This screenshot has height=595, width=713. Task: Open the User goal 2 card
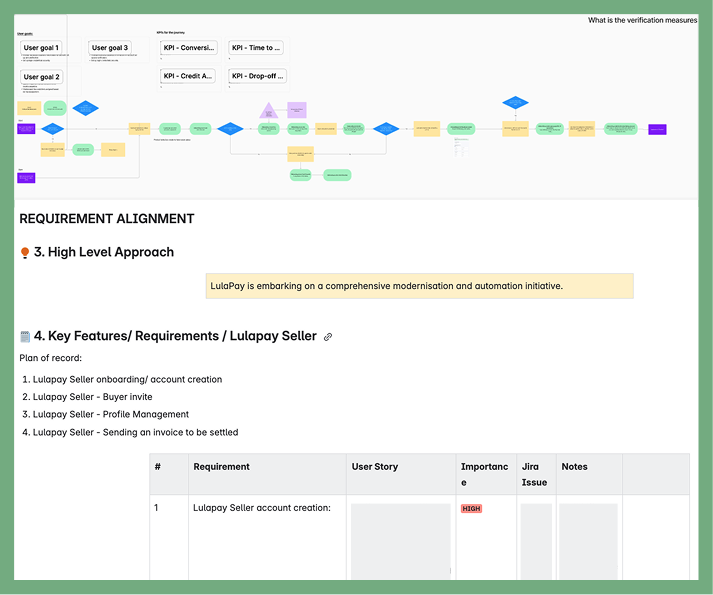[x=41, y=77]
